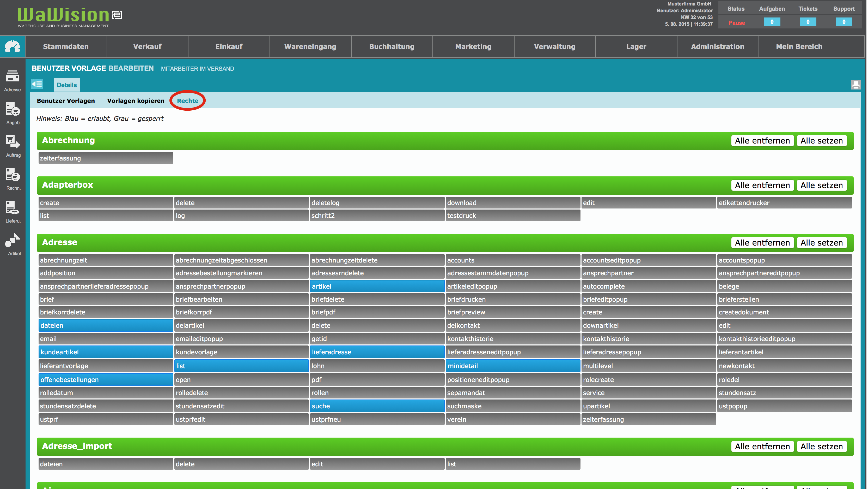Click 'Alle entfernen' in the Adresse section

pos(762,242)
